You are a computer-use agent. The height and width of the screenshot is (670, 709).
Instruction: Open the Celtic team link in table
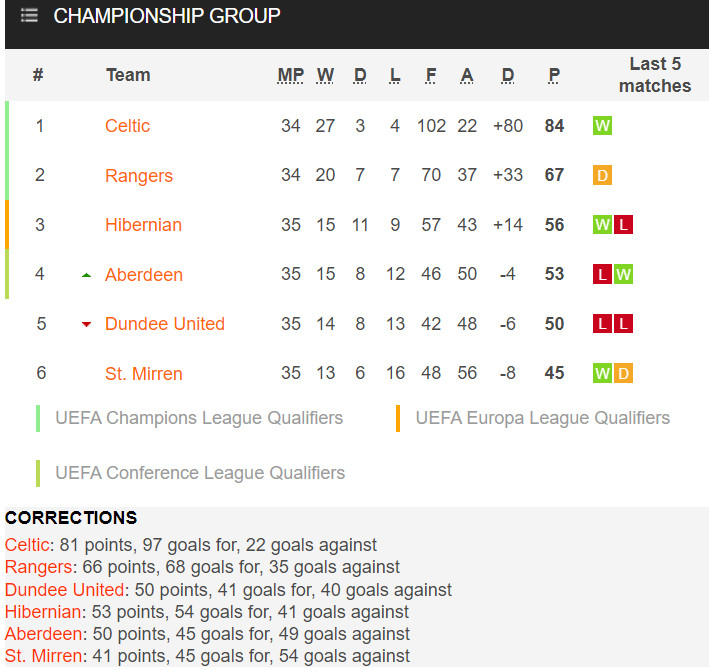(x=128, y=126)
